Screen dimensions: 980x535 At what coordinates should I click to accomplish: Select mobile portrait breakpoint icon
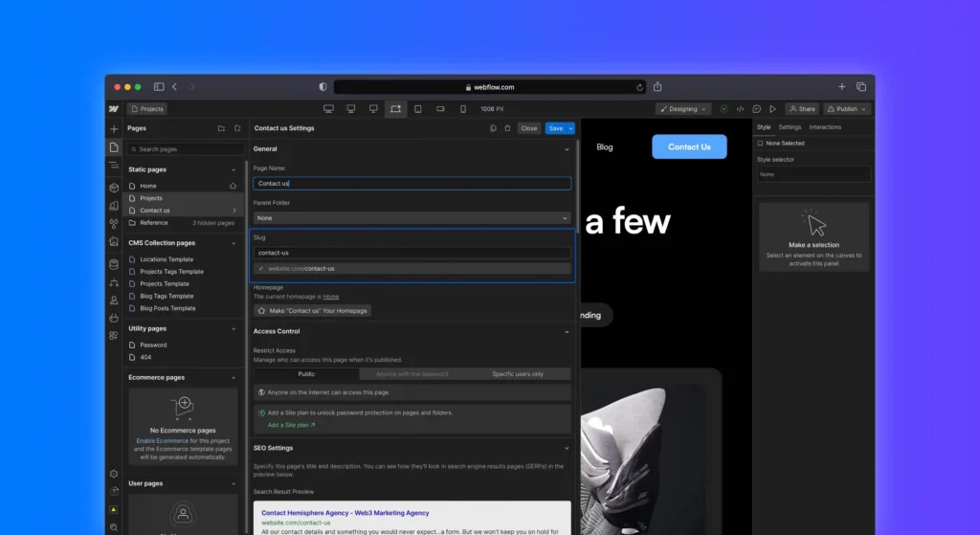(463, 109)
